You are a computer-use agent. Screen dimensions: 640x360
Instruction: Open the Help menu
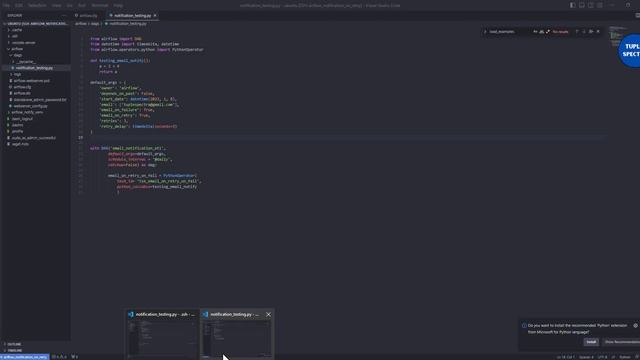118,5
